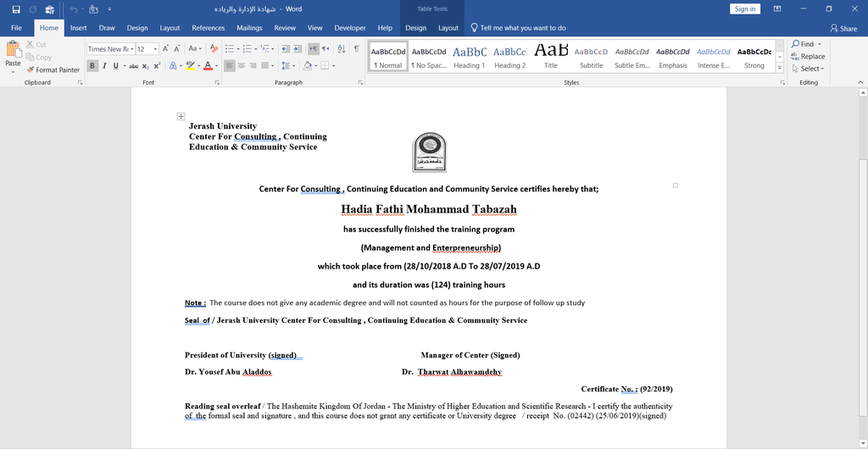The image size is (868, 449).
Task: Open Font dialog launcher
Action: click(217, 83)
